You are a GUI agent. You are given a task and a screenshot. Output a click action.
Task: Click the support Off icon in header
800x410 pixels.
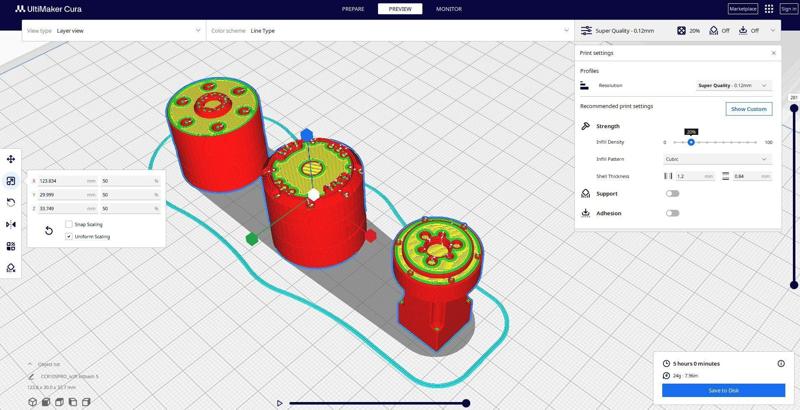[x=714, y=31]
